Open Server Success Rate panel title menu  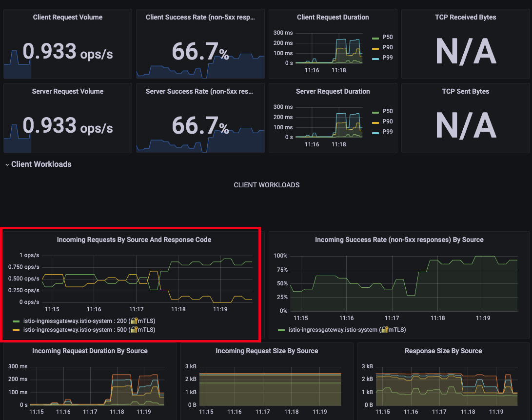[x=199, y=91]
